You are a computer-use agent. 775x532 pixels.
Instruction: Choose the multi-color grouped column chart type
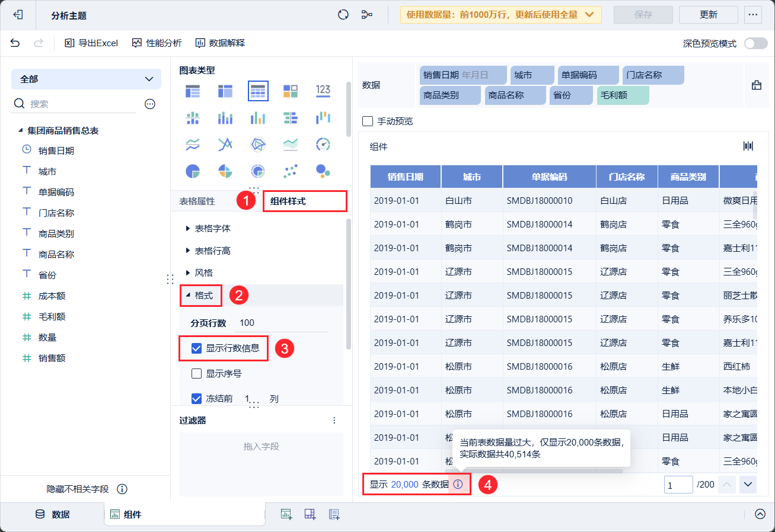(258, 118)
